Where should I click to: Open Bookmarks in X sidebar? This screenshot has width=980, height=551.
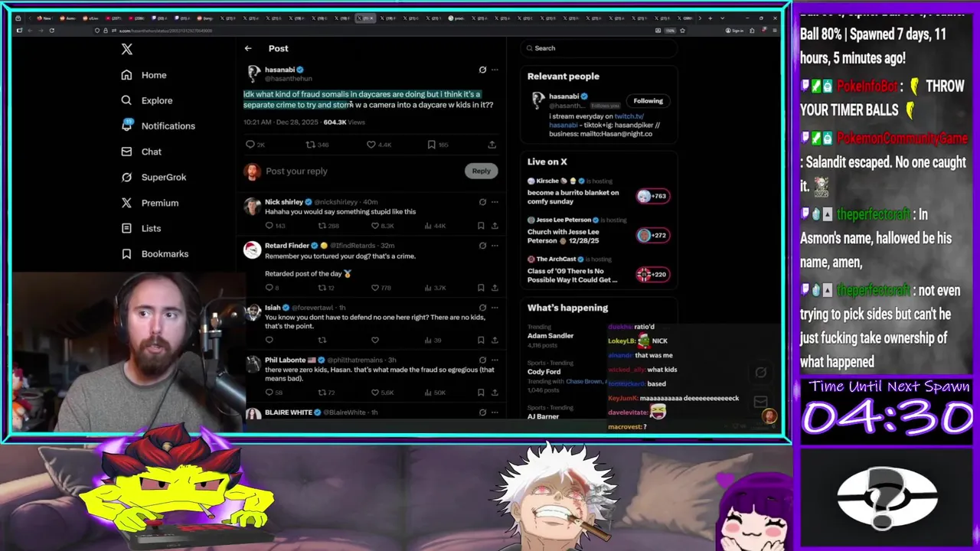point(155,254)
